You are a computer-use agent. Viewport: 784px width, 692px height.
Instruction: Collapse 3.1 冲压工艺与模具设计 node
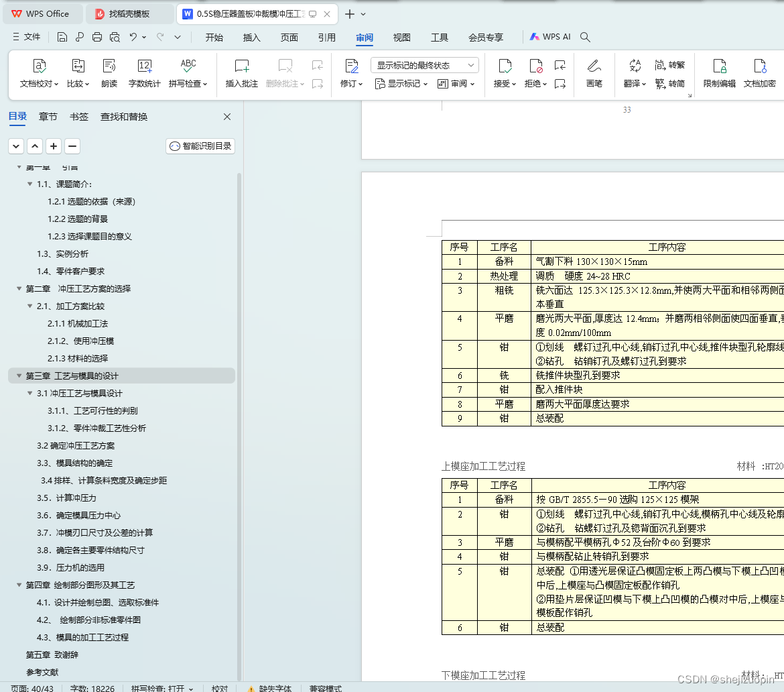pos(30,394)
